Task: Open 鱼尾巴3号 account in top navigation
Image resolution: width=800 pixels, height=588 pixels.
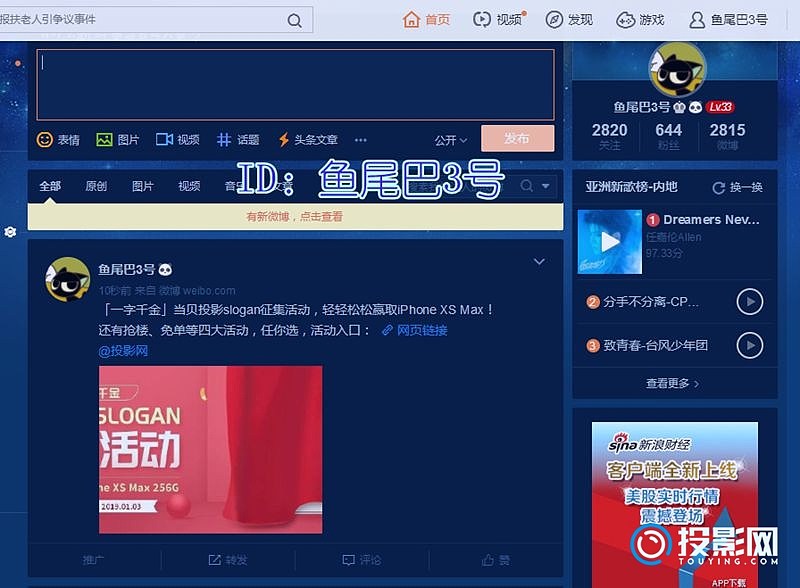Action: pos(728,20)
